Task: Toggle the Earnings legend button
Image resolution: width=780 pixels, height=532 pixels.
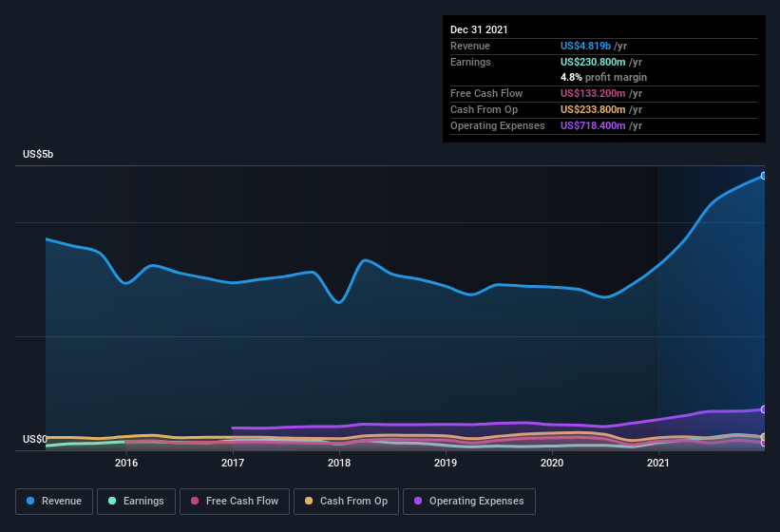Action: click(x=136, y=502)
